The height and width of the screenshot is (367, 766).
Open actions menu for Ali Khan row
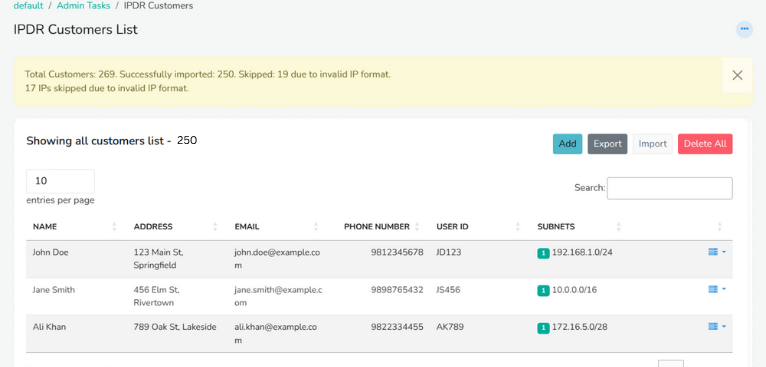click(717, 326)
